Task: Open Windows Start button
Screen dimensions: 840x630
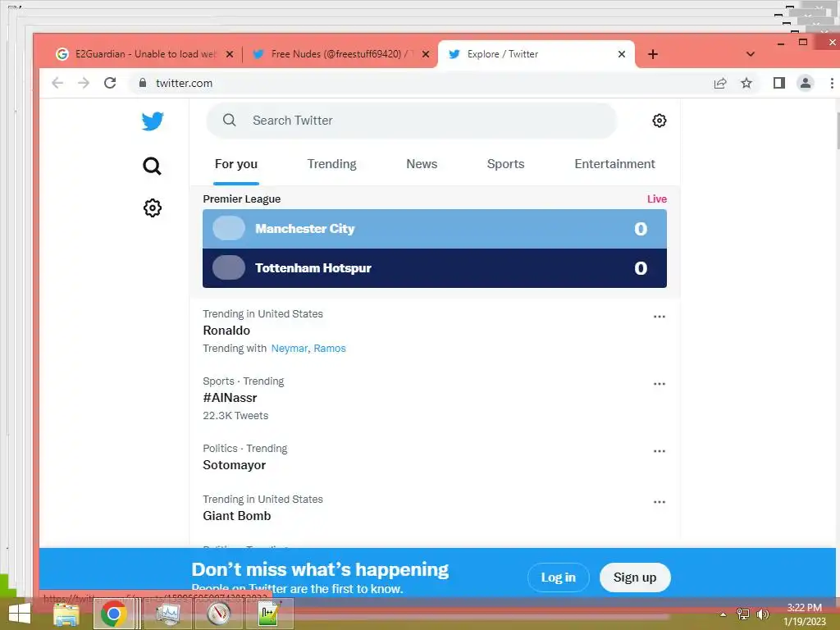Action: click(x=20, y=614)
